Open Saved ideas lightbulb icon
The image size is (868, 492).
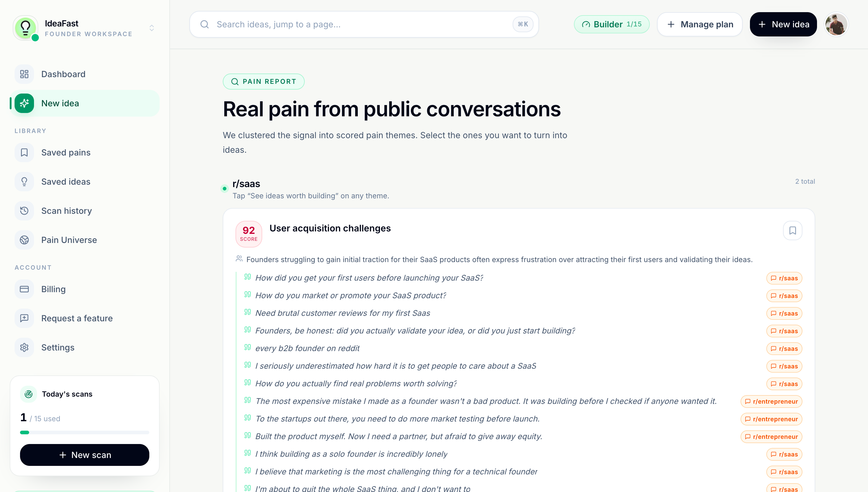[x=24, y=181]
